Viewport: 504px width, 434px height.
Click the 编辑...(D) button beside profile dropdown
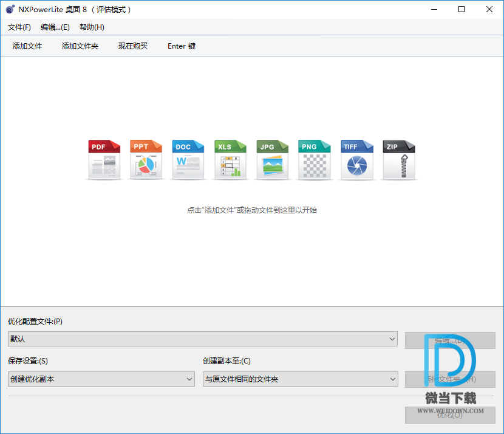(450, 340)
